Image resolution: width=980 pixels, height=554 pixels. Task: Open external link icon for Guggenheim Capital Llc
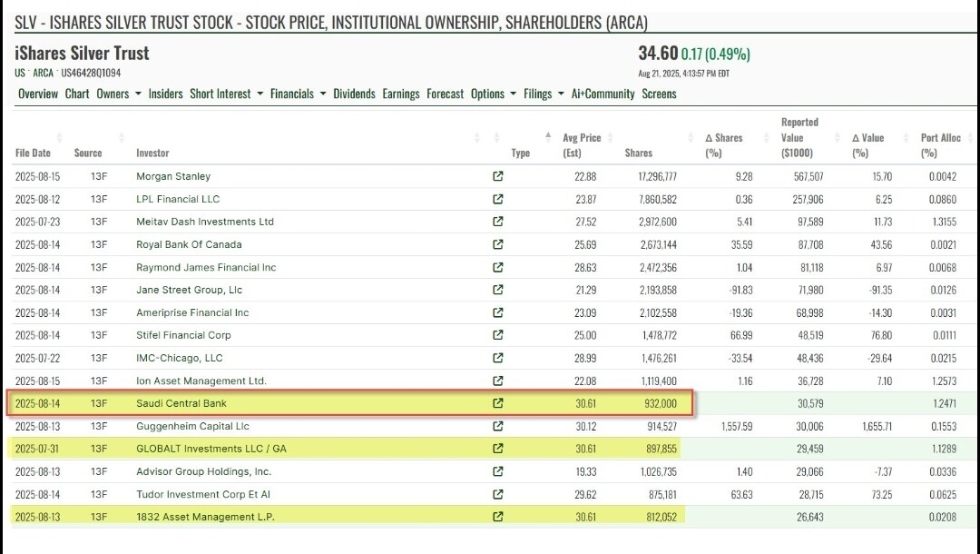497,426
